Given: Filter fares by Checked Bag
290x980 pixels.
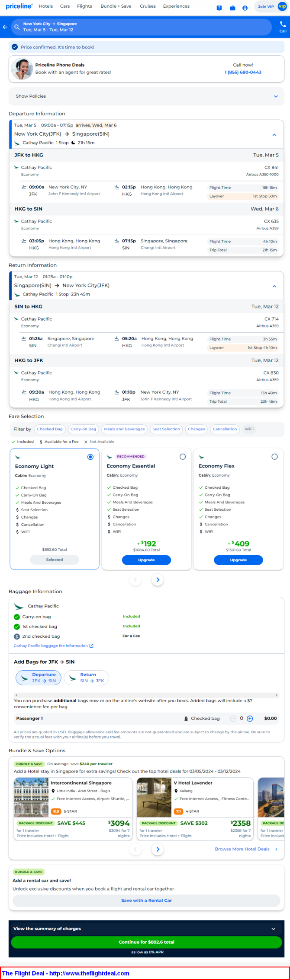Looking at the screenshot, I should click(x=50, y=429).
